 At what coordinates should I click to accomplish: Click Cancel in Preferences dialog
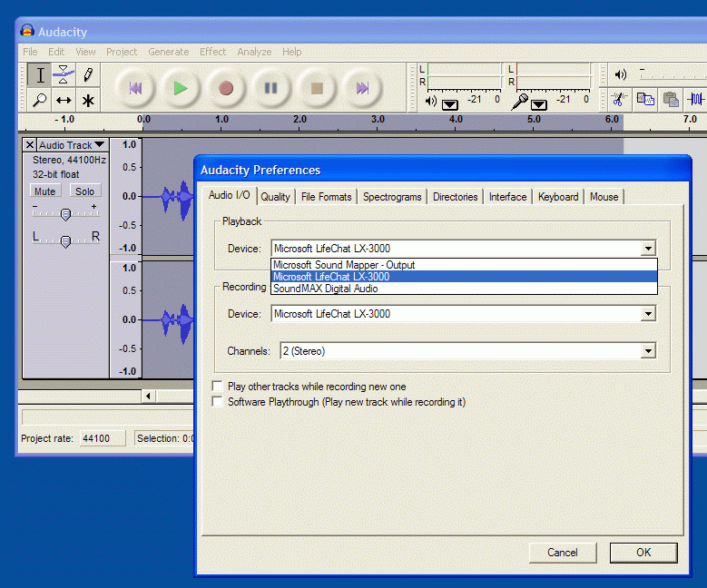click(563, 553)
